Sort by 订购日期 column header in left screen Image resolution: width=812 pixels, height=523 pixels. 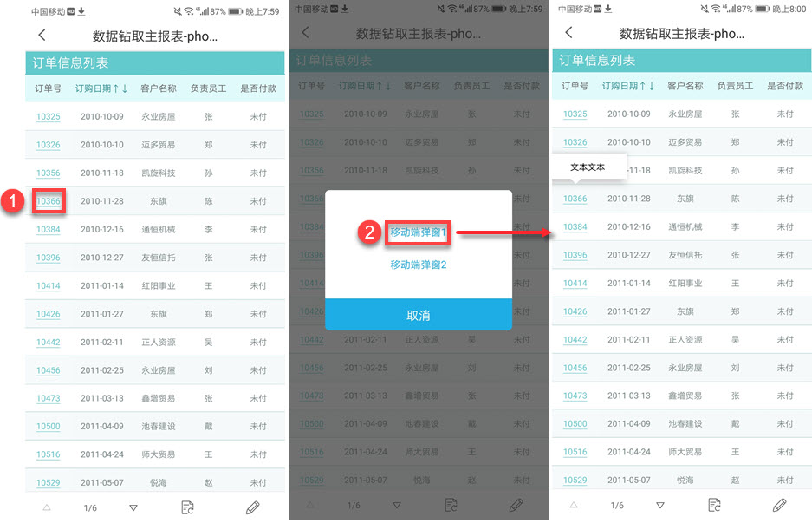101,88
